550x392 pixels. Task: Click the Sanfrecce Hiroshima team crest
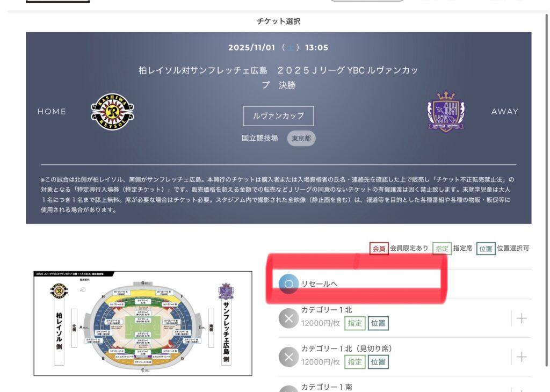[x=445, y=112]
